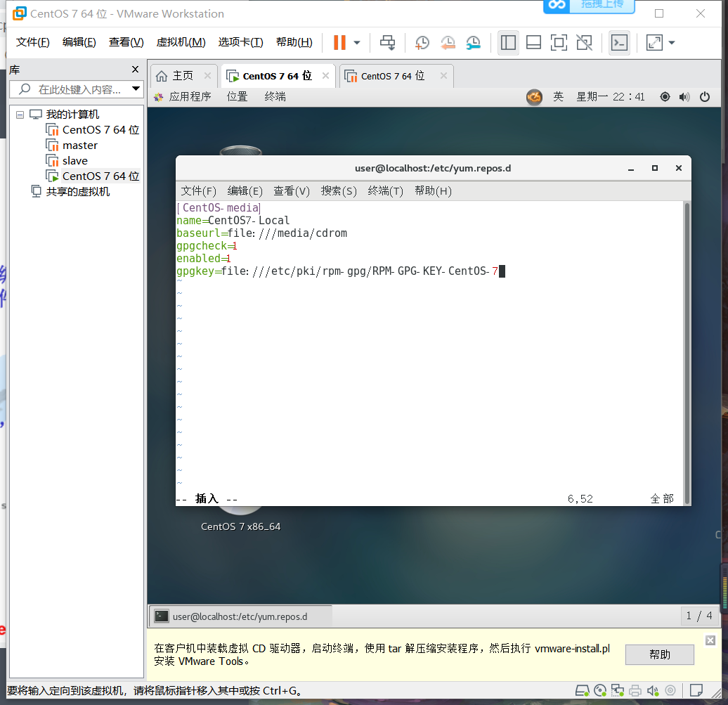Close the active CentOS 7 64 位 tab

tap(325, 76)
